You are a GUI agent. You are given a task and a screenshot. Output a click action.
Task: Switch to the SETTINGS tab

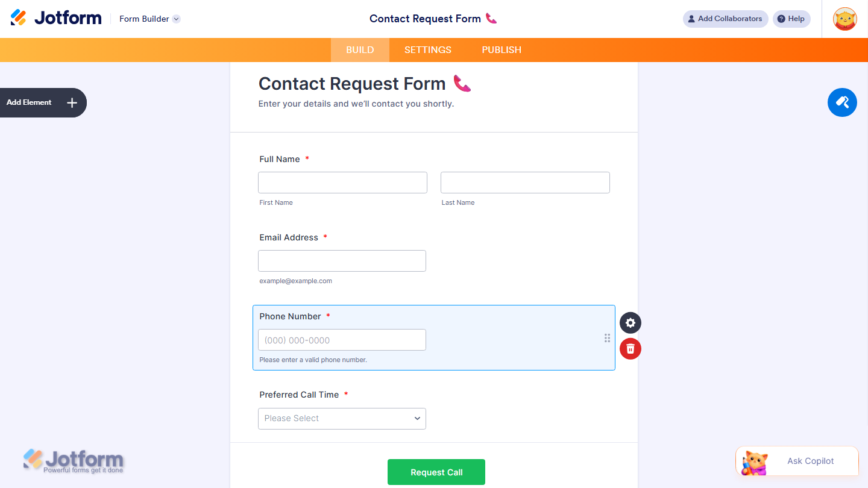pyautogui.click(x=427, y=50)
